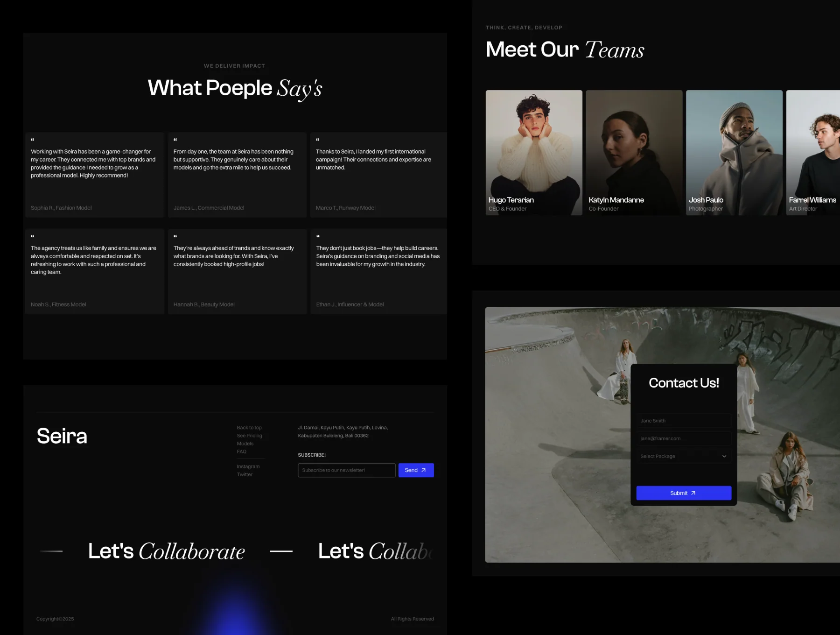Click the Subscribe to our newsletter field

pyautogui.click(x=347, y=470)
